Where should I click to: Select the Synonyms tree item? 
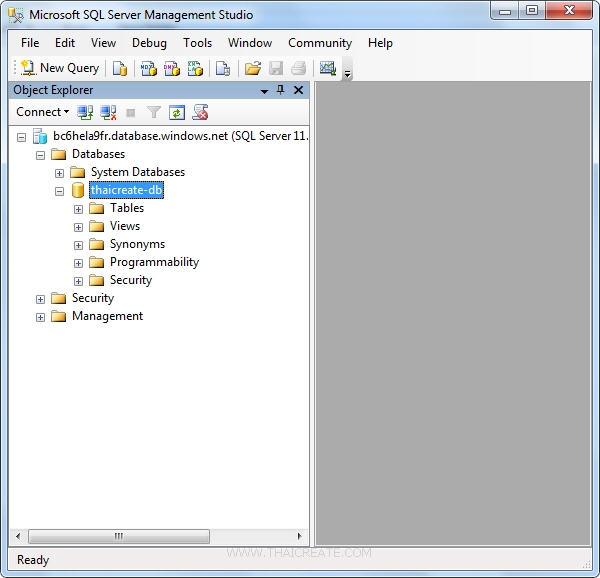click(x=137, y=244)
